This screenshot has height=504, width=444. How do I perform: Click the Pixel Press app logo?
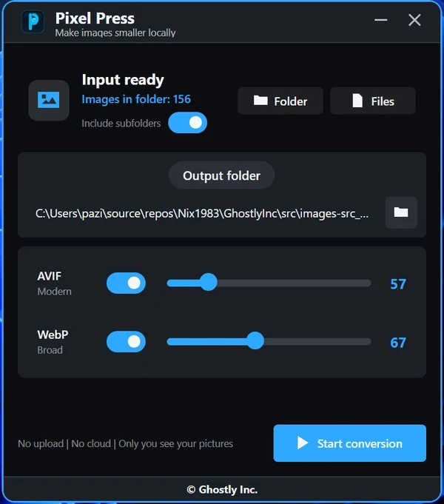point(33,22)
